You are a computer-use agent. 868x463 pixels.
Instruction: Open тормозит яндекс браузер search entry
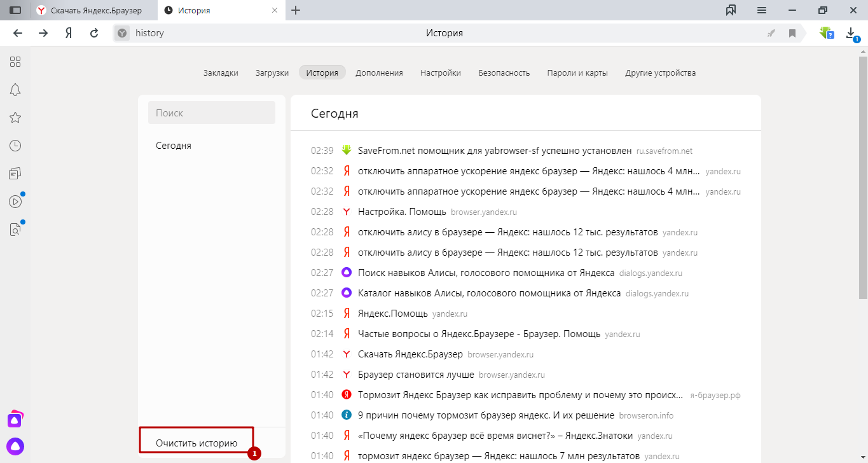pyautogui.click(x=499, y=456)
